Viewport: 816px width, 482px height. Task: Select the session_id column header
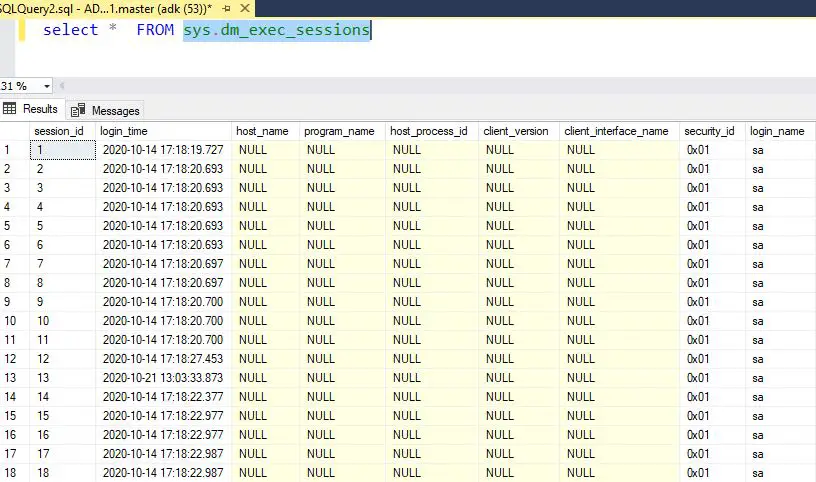(x=61, y=131)
